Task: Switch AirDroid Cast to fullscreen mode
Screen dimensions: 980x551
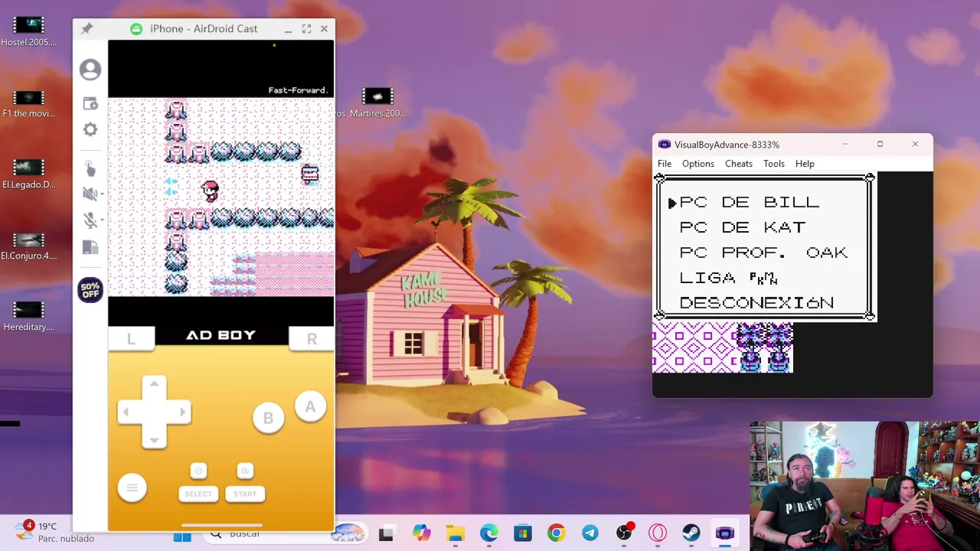Action: [306, 29]
